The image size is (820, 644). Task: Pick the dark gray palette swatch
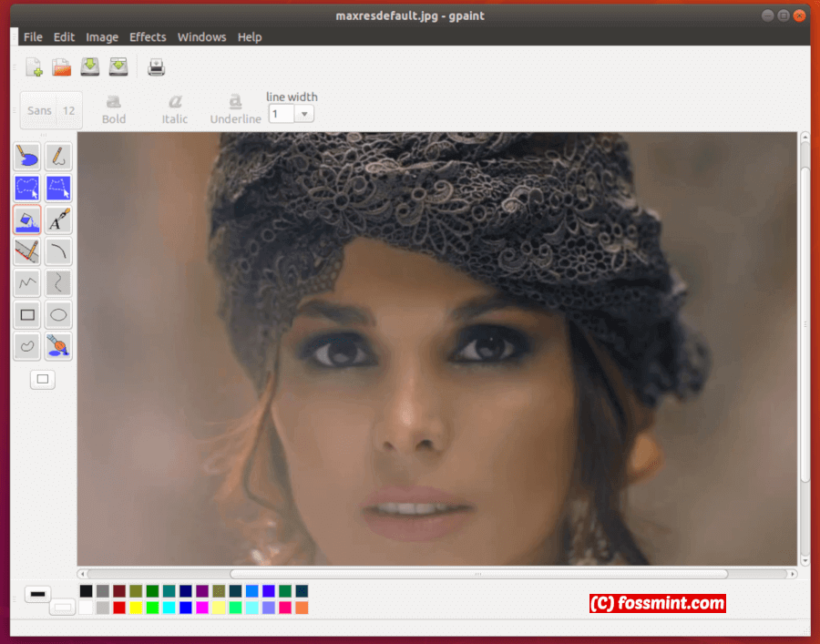102,590
